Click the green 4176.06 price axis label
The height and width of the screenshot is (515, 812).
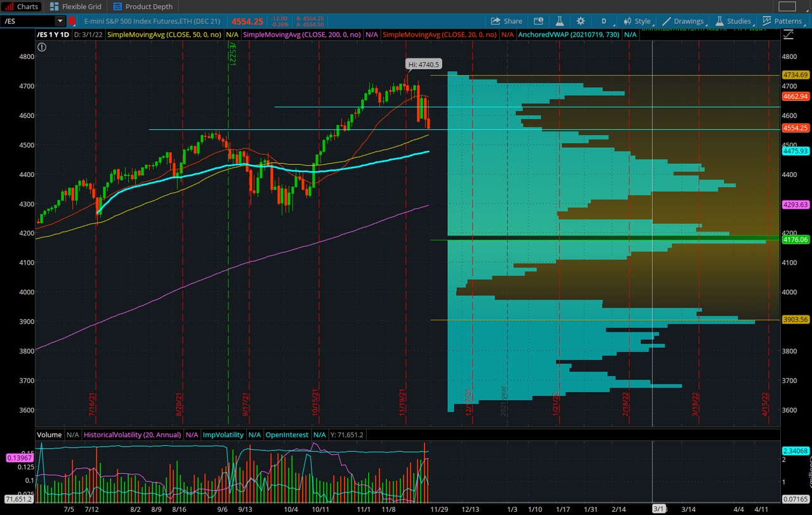(x=796, y=240)
